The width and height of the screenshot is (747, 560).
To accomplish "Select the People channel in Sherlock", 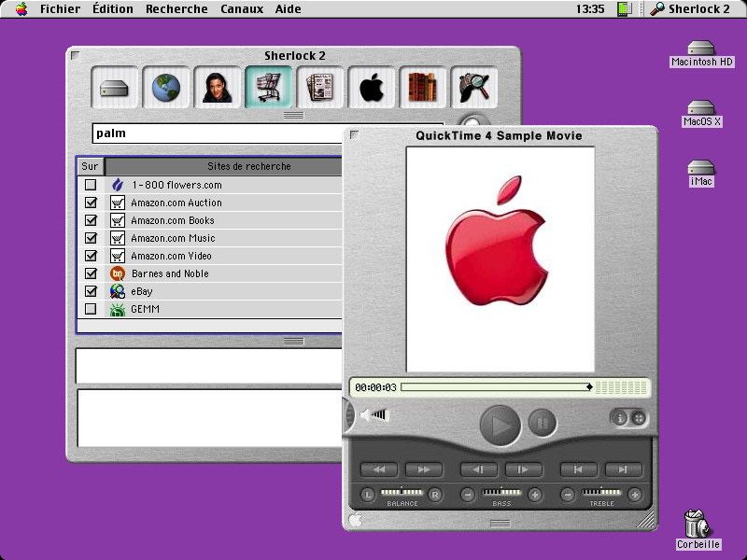I will pyautogui.click(x=218, y=88).
